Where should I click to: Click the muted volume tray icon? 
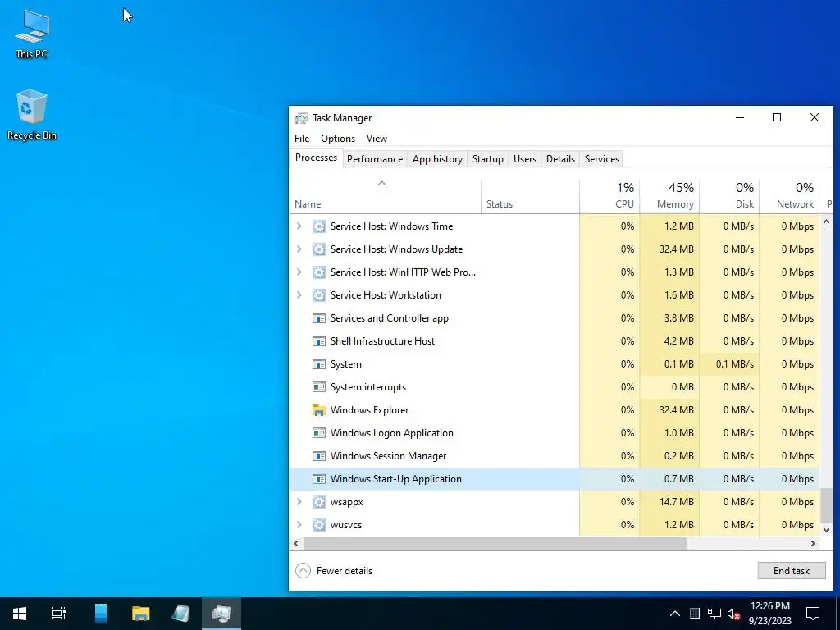tap(734, 614)
